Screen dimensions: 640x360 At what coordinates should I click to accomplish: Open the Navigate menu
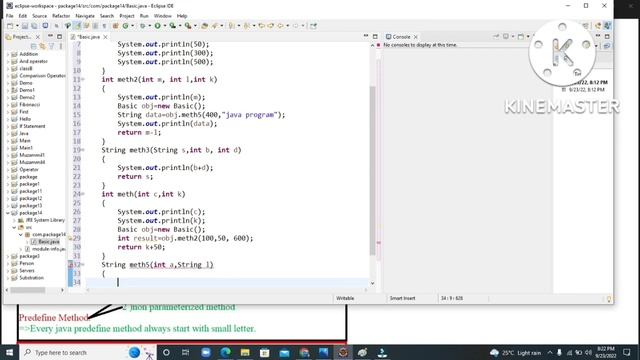point(85,16)
